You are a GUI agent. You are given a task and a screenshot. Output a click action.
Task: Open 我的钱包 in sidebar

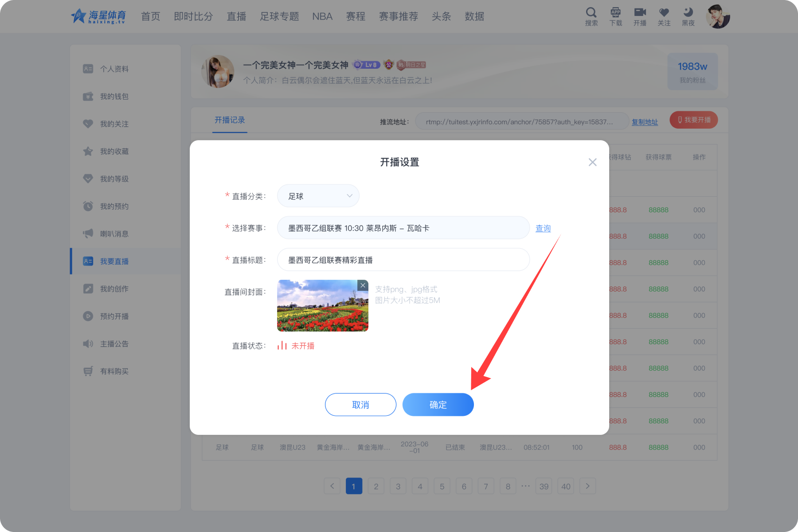114,97
